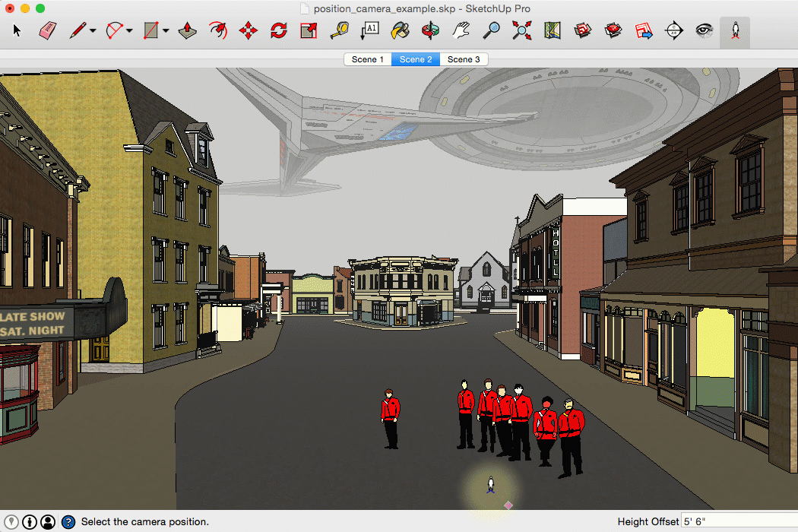Switch to Scene 2 tab

pyautogui.click(x=415, y=59)
